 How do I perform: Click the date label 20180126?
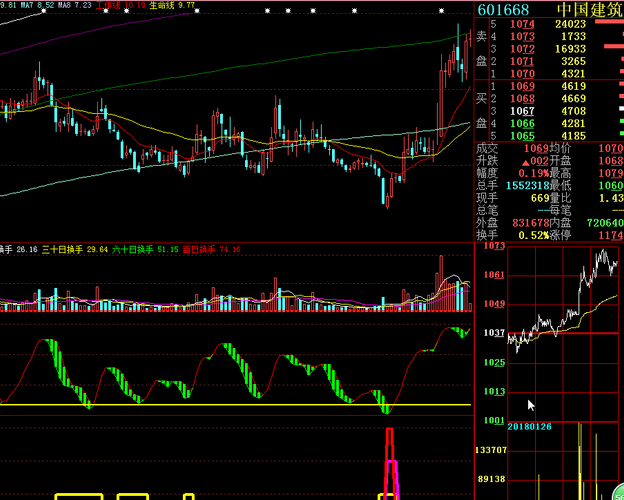(530, 427)
